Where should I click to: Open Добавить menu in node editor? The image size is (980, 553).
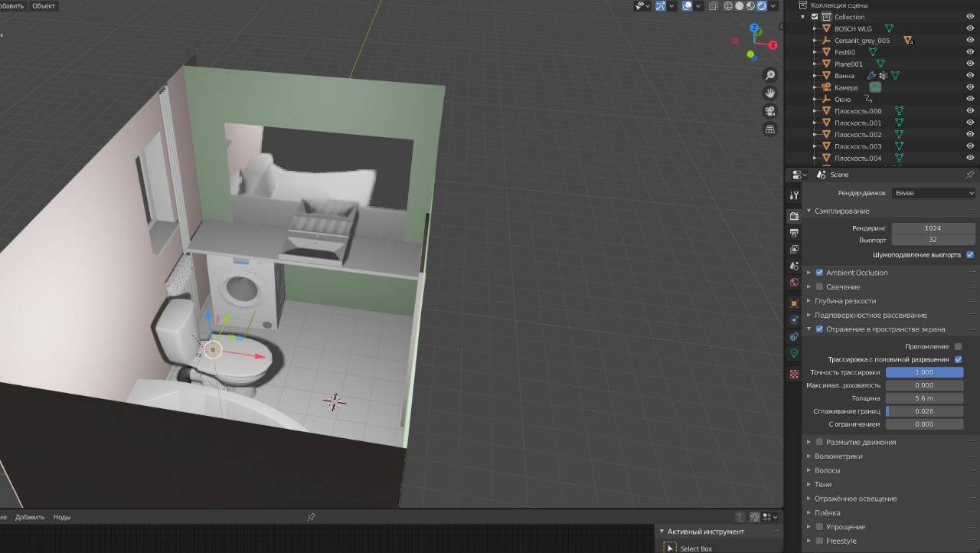30,517
